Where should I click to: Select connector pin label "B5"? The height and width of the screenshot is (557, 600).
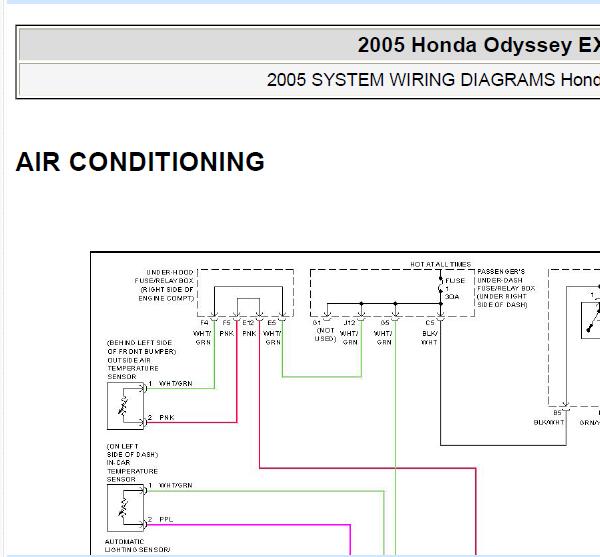tap(557, 412)
